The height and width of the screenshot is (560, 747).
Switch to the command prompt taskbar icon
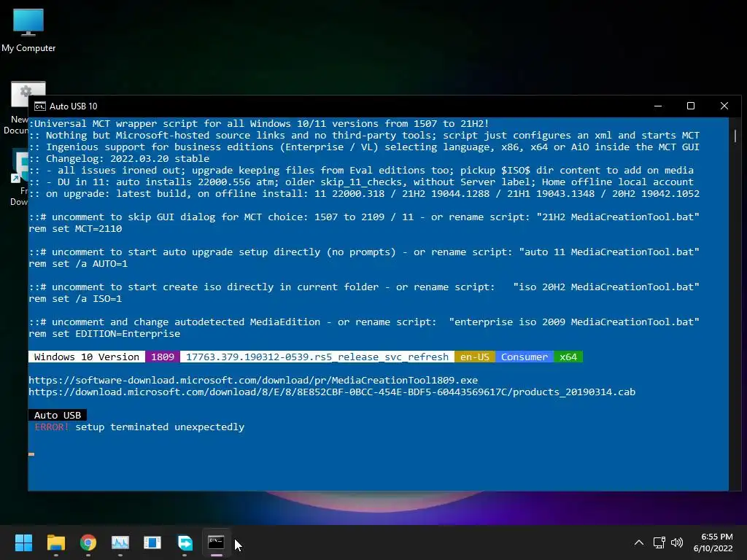point(216,542)
